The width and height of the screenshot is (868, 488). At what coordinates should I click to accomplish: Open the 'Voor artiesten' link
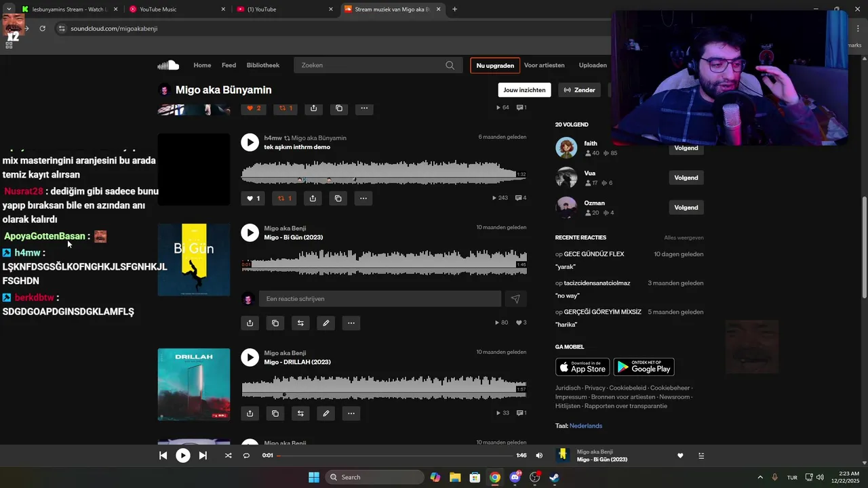544,65
